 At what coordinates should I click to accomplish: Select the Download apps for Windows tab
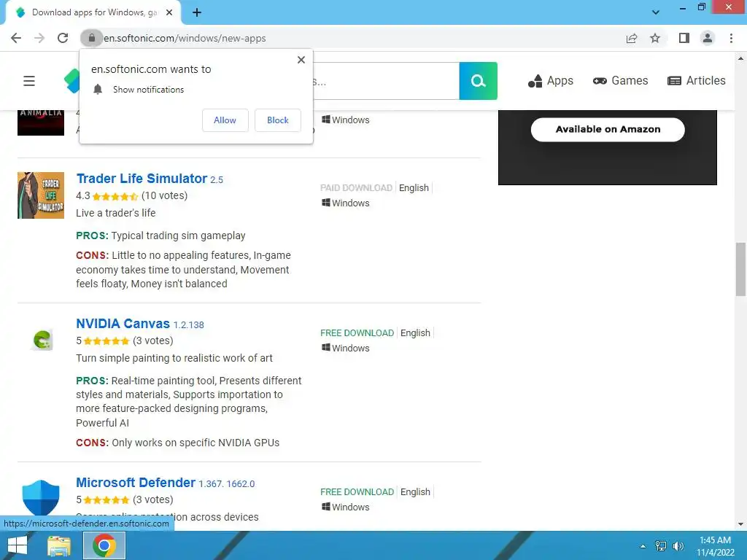(x=93, y=12)
